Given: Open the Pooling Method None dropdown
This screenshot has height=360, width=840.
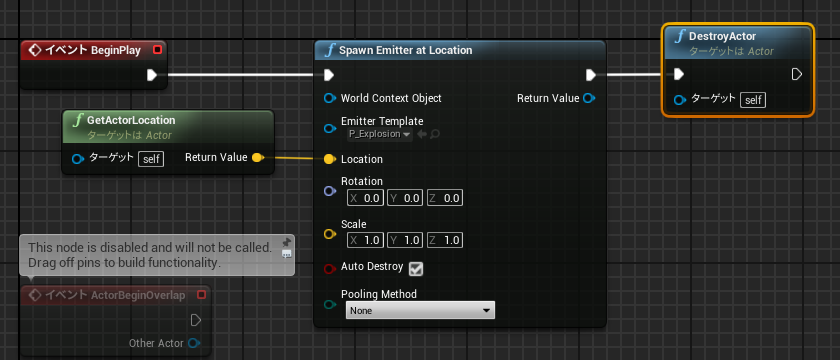Looking at the screenshot, I should point(420,310).
